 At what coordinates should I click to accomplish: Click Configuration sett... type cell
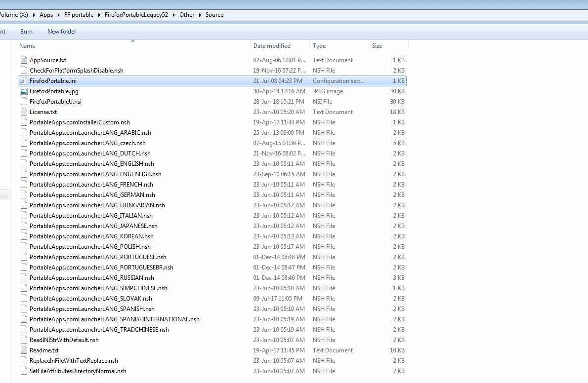(x=338, y=81)
